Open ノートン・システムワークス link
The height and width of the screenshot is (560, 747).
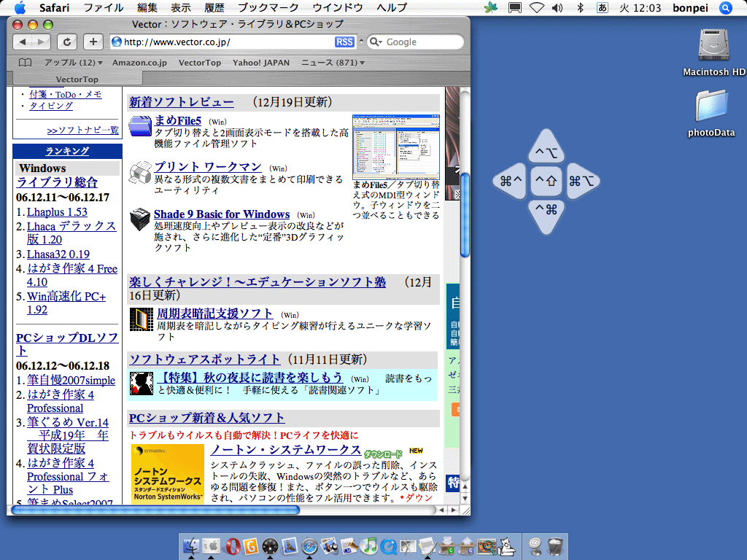click(286, 449)
